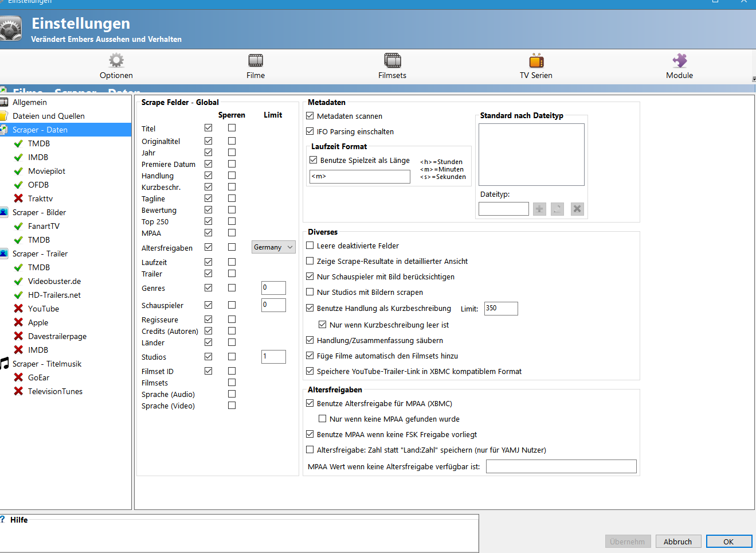Click the red X icon beside Trakttv
Screen dimensions: 756x553
(x=18, y=198)
